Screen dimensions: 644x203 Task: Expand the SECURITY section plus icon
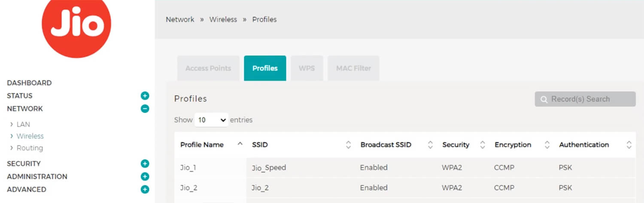[145, 164]
